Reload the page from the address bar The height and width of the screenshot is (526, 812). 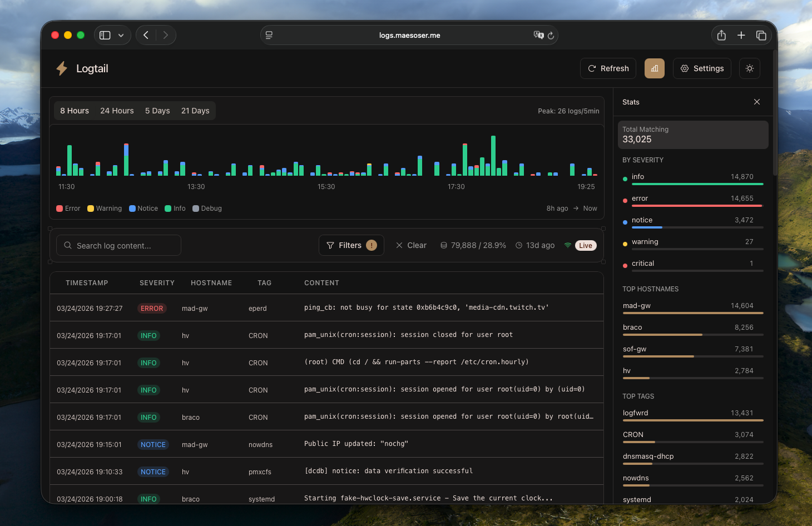[x=551, y=35]
